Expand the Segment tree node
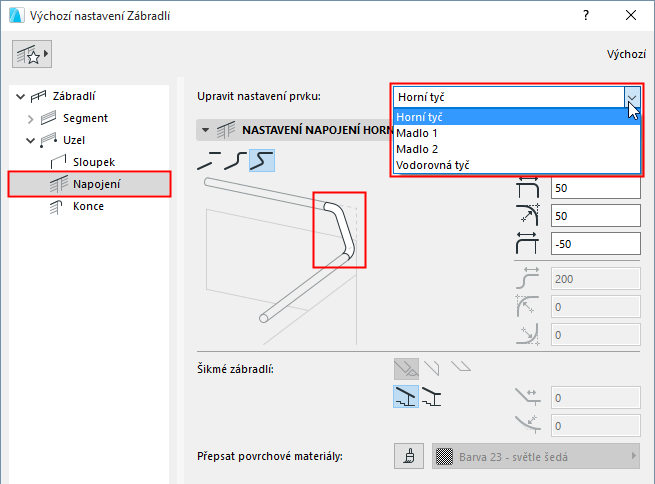 point(31,119)
